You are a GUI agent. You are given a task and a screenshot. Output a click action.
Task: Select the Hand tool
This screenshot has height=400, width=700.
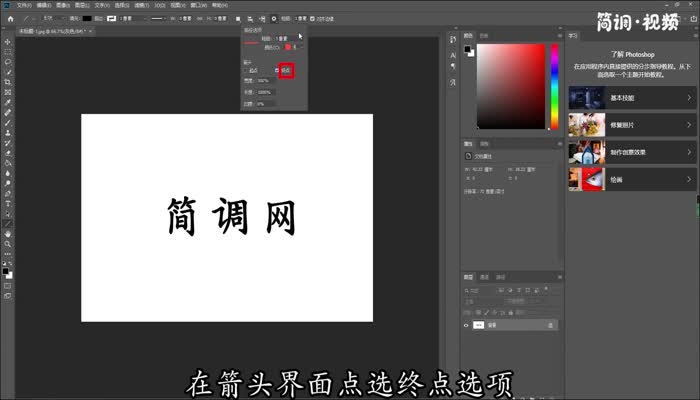pyautogui.click(x=7, y=233)
